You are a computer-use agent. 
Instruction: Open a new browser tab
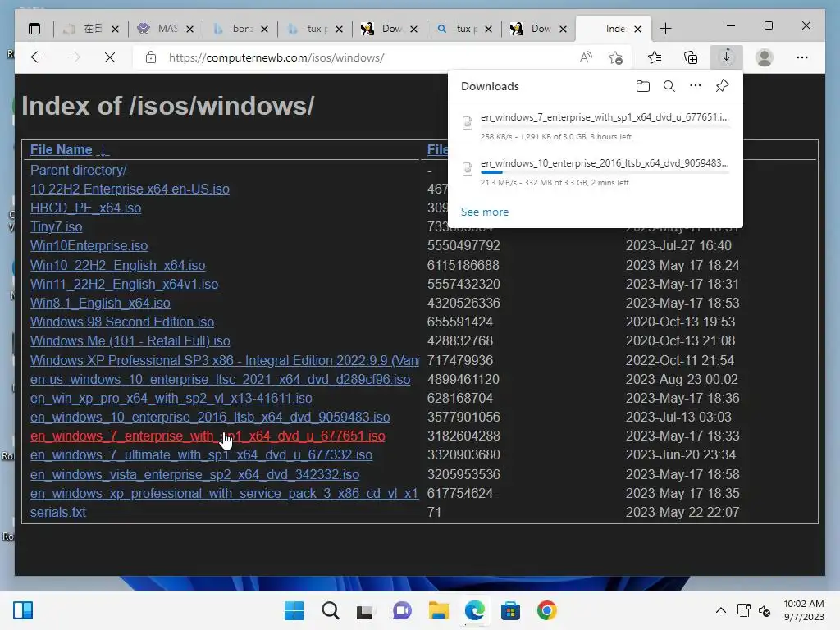point(665,29)
